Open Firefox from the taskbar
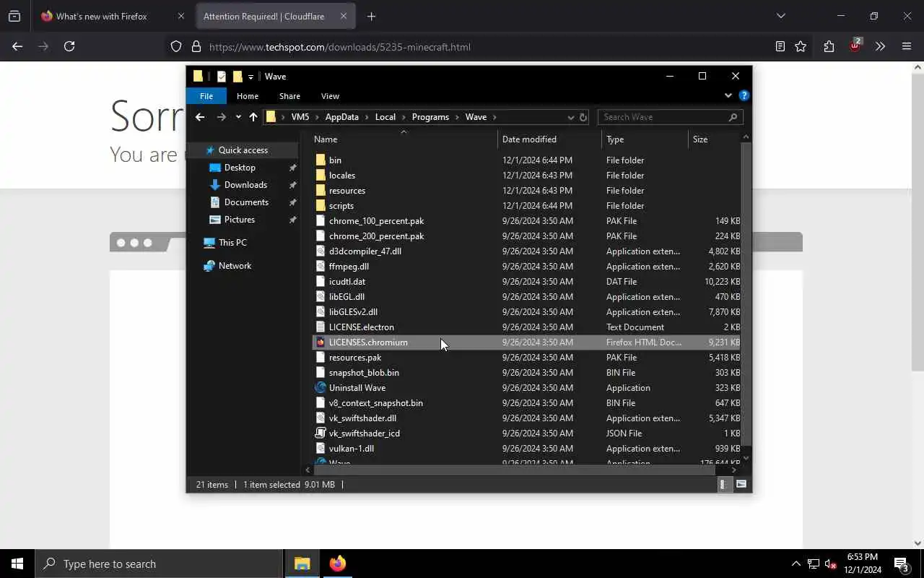Image resolution: width=924 pixels, height=578 pixels. (337, 564)
